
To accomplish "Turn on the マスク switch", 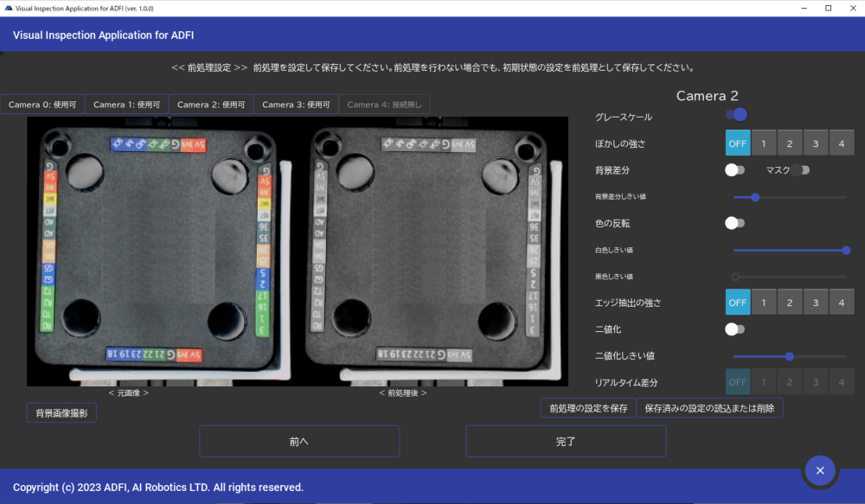I will (799, 170).
